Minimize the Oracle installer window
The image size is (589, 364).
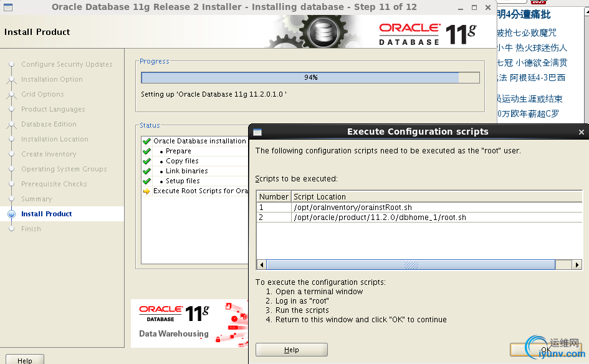tap(461, 7)
